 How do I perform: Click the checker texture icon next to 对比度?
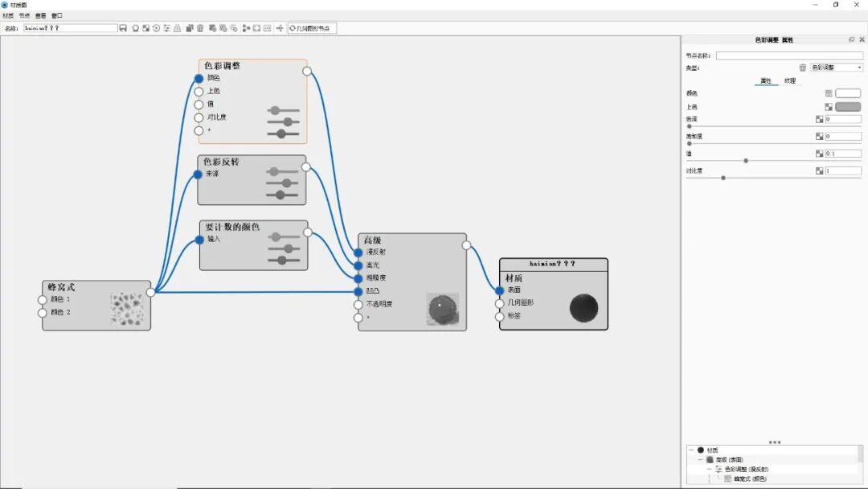pyautogui.click(x=819, y=171)
